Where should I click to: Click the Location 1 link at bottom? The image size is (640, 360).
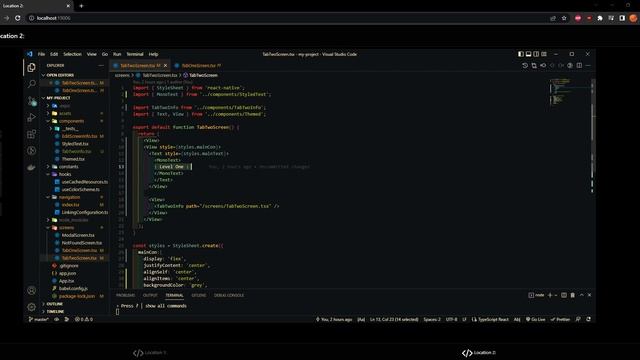click(x=150, y=353)
